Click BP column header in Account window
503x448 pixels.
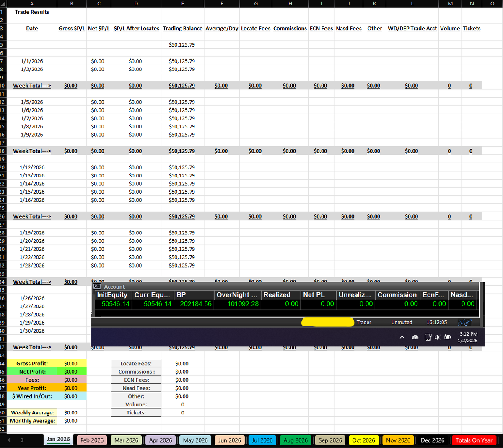[x=194, y=295]
